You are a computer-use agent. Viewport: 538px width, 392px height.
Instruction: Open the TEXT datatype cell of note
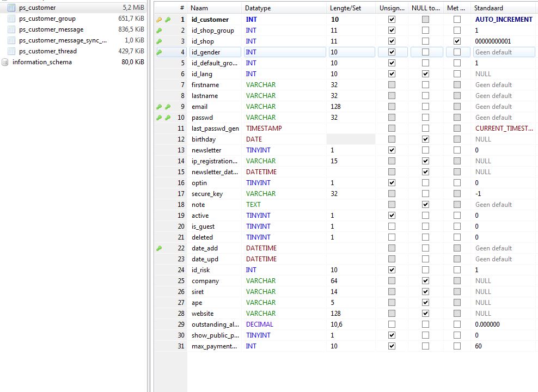click(x=253, y=205)
